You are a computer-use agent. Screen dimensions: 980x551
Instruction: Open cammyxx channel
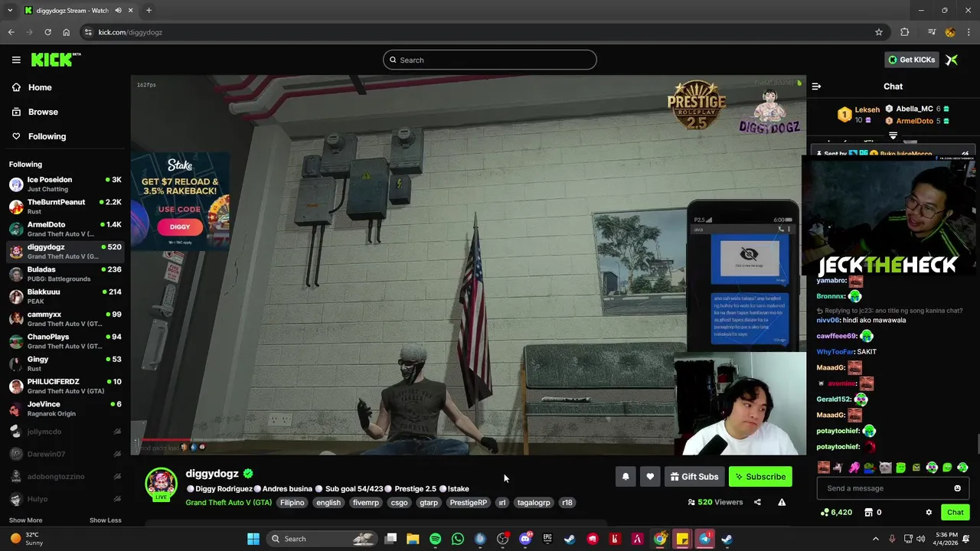(x=65, y=318)
